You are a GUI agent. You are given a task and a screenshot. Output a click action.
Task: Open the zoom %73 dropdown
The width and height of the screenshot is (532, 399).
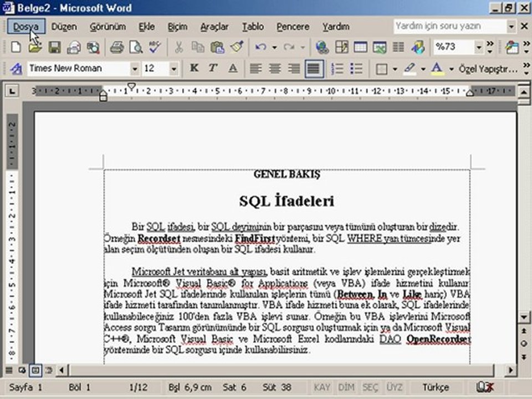478,47
